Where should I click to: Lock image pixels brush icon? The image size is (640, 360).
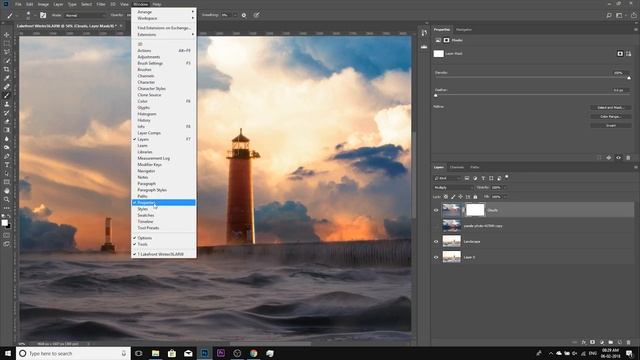pos(453,197)
